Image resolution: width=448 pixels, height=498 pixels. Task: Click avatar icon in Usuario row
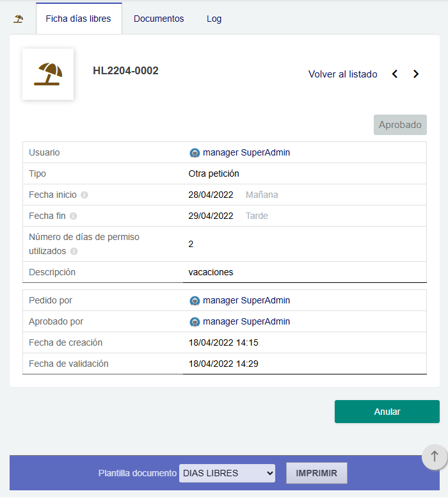(195, 153)
